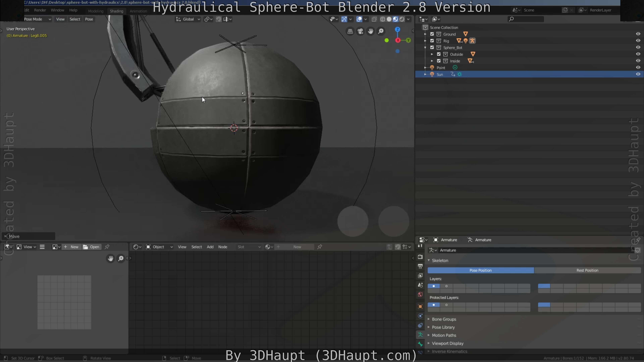Click the Pose Position button
This screenshot has height=362, width=644.
coord(480,270)
